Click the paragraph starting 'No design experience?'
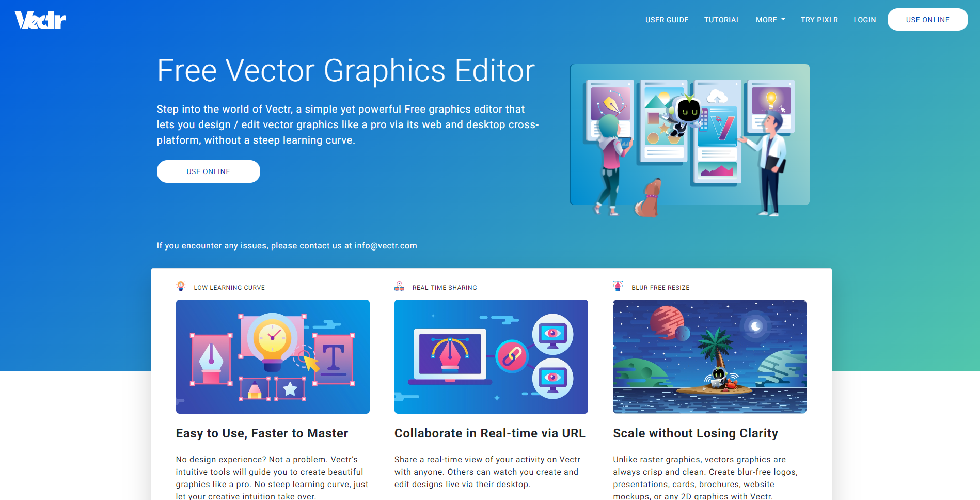Screen dimensions: 980x500 point(272,478)
